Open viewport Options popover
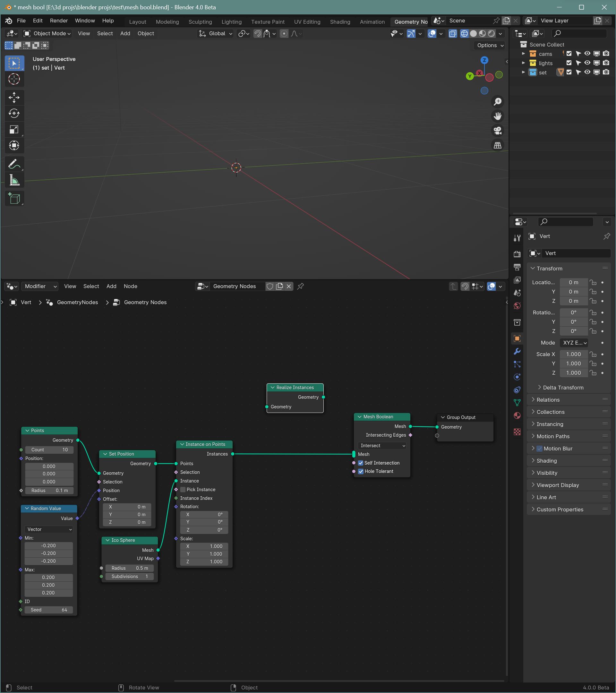The width and height of the screenshot is (616, 693). (490, 46)
